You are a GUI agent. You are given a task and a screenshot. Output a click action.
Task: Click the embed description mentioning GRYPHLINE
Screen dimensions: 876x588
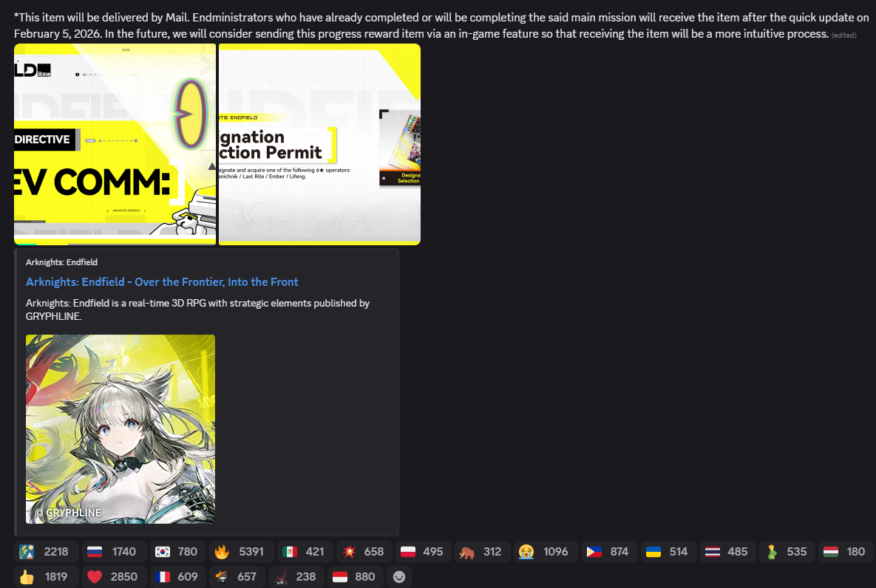(x=198, y=310)
